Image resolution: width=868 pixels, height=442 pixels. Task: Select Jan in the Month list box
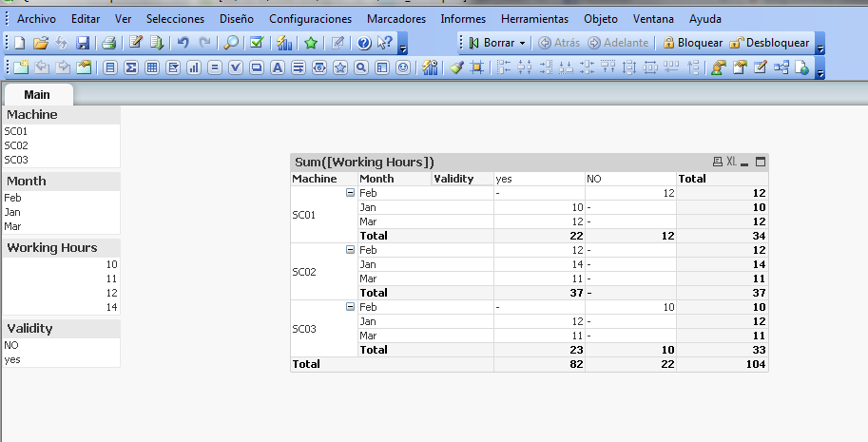[61, 212]
